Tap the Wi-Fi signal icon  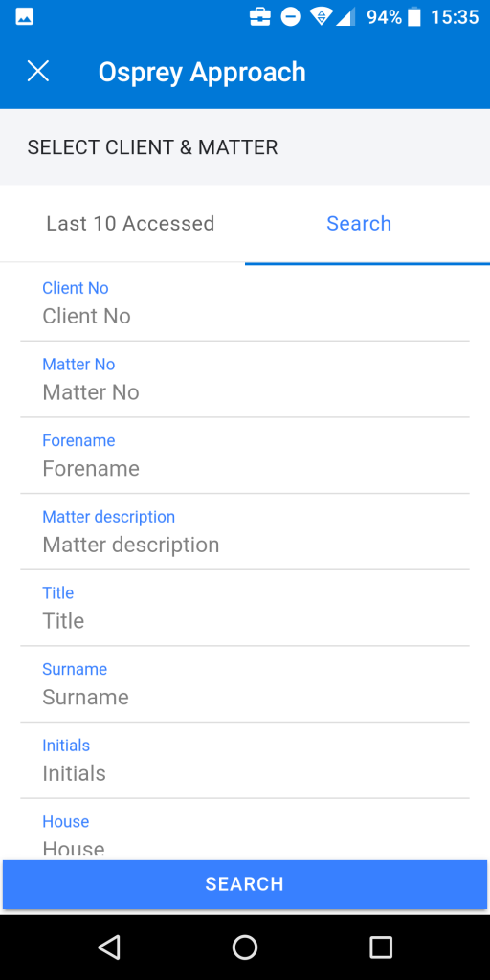321,17
